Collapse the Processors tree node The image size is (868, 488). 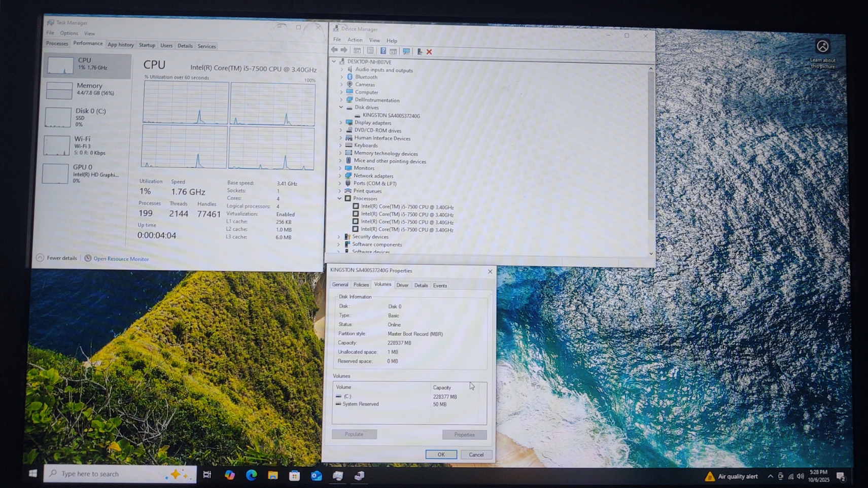(340, 198)
